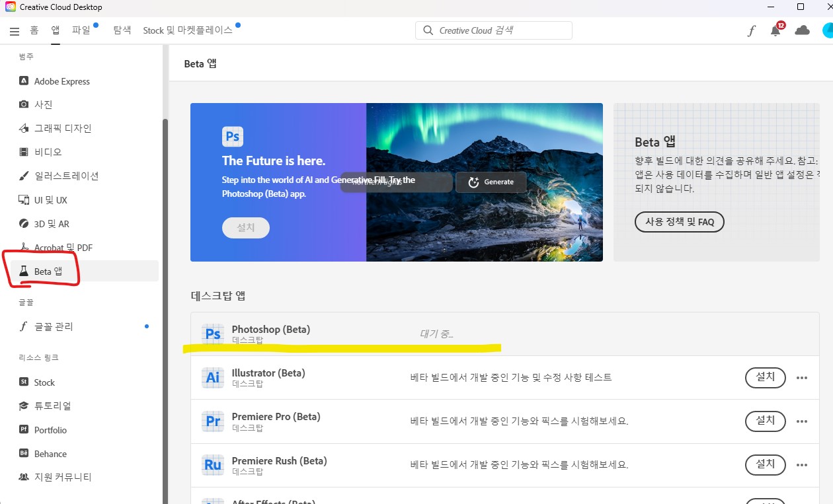Click the Illustrator (Beta) Ai icon
833x504 pixels.
tap(213, 377)
